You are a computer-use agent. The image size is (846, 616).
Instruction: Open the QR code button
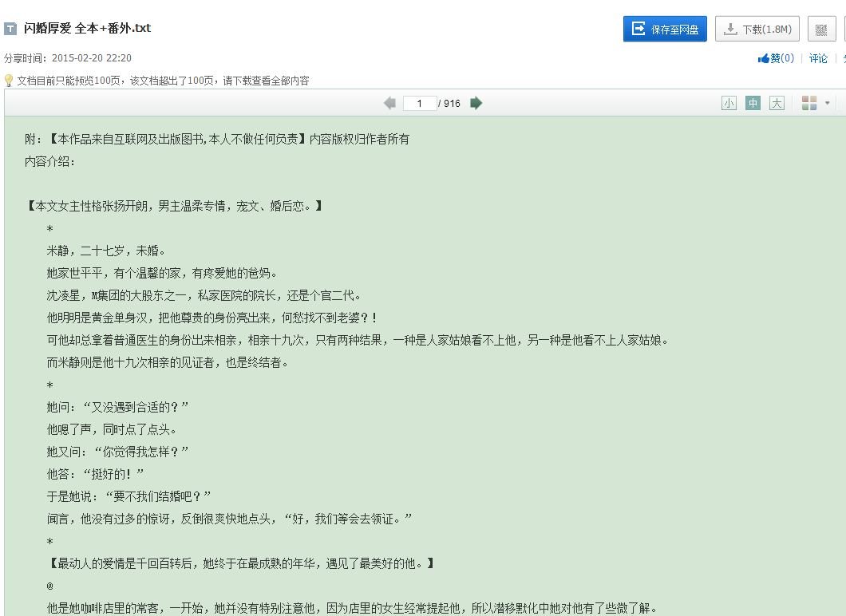(821, 29)
